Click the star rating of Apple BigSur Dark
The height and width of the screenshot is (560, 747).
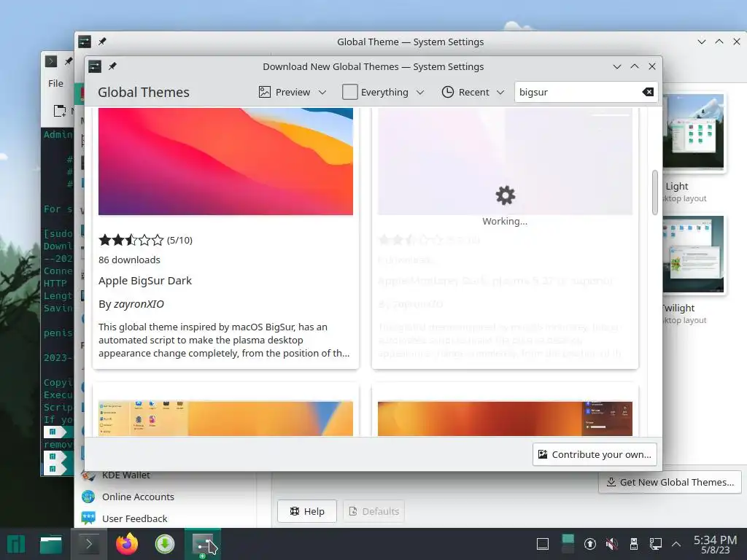tap(131, 240)
